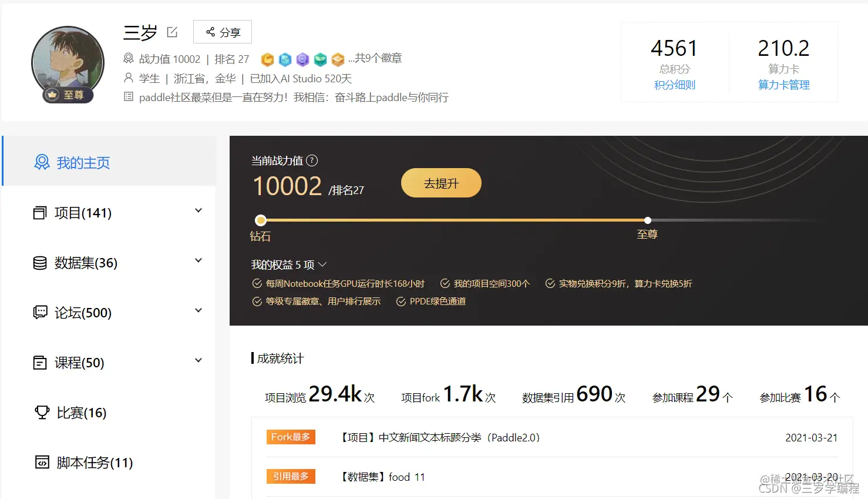Click the question mark icon beside 当前战力值
Screen dimensions: 868x499
tap(313, 160)
